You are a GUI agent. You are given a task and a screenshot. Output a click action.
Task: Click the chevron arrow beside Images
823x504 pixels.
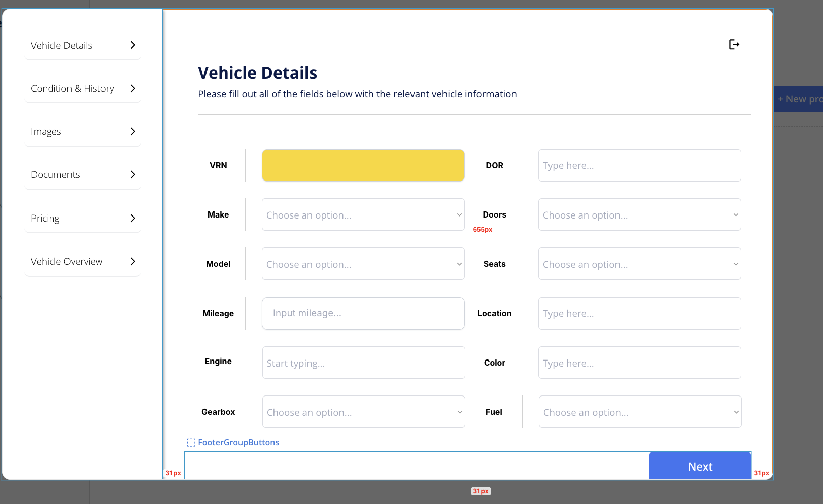coord(133,131)
